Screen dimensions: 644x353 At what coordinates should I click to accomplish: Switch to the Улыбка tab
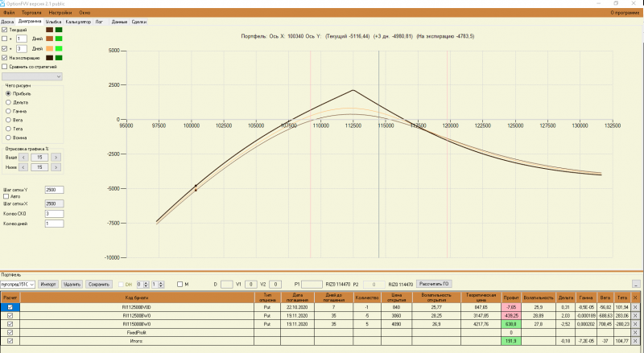point(53,22)
